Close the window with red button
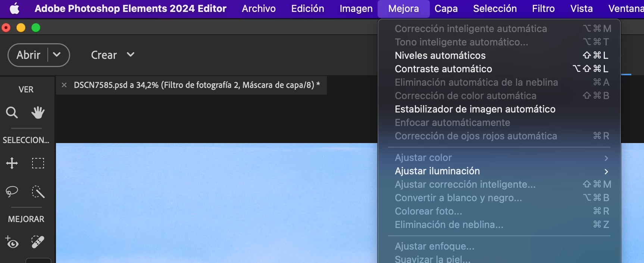644x263 pixels. 6,28
